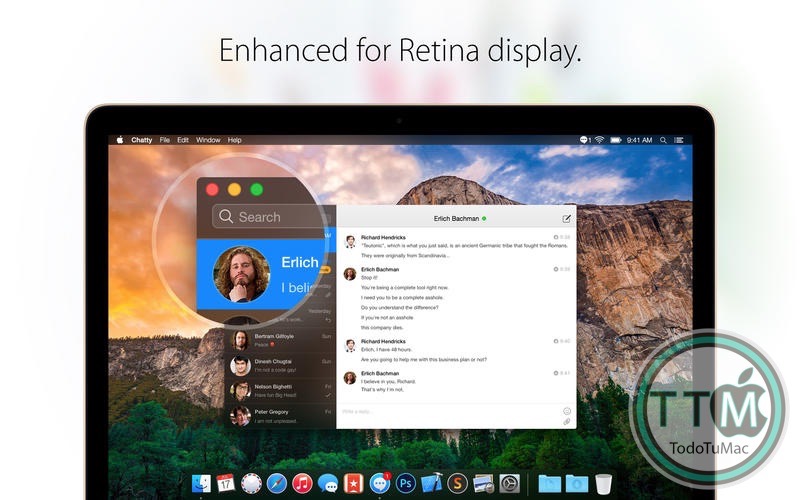Viewport: 800px width, 500px height.
Task: Click the business plan question message
Action: coord(423,360)
